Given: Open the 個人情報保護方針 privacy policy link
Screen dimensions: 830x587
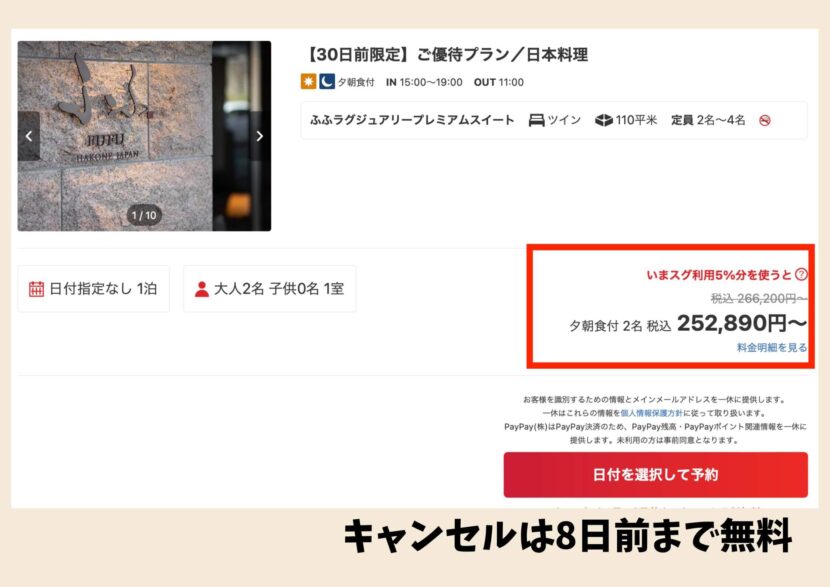Looking at the screenshot, I should pos(652,413).
